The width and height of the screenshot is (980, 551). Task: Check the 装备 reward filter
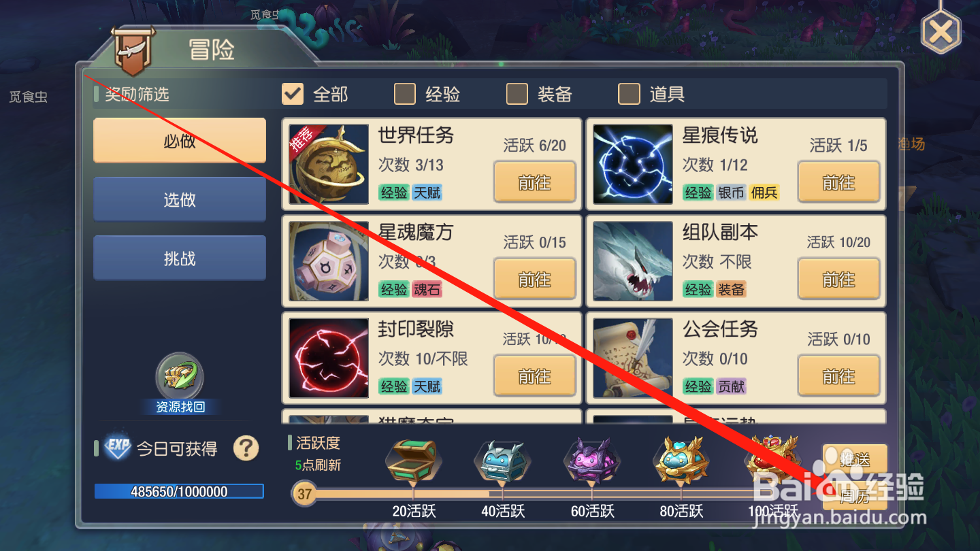517,94
